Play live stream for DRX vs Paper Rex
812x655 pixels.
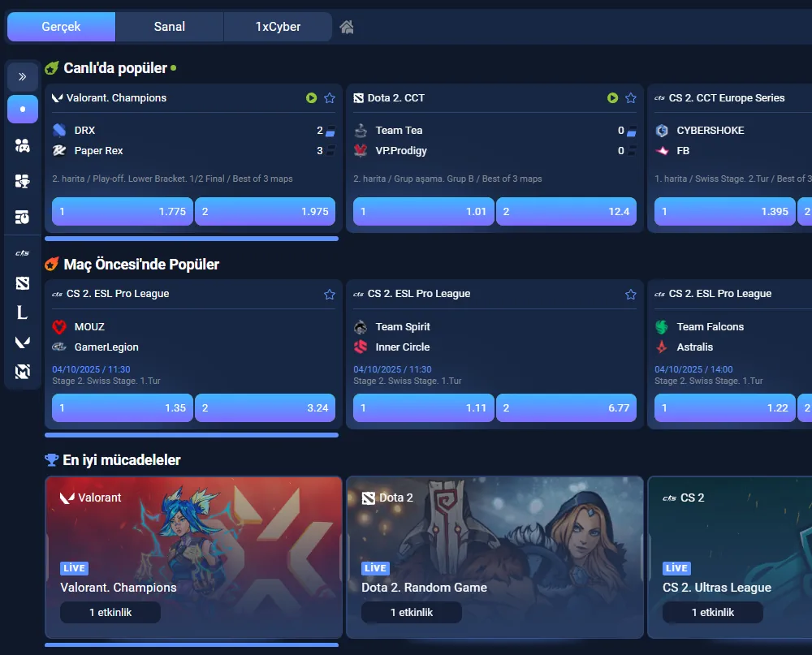pos(311,98)
